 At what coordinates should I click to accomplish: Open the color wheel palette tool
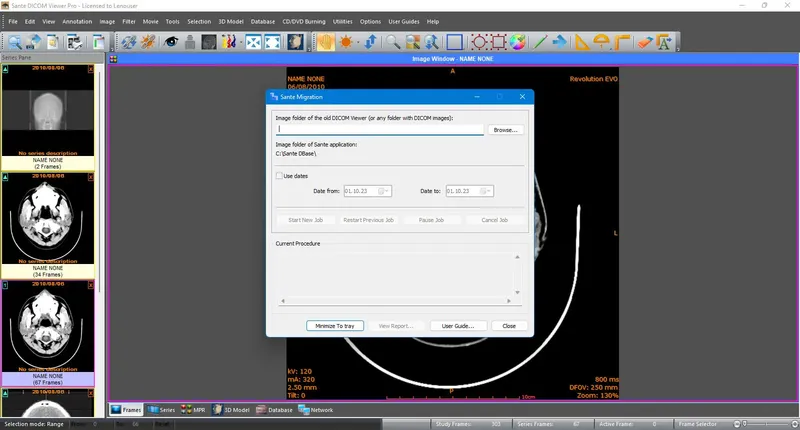click(x=517, y=42)
